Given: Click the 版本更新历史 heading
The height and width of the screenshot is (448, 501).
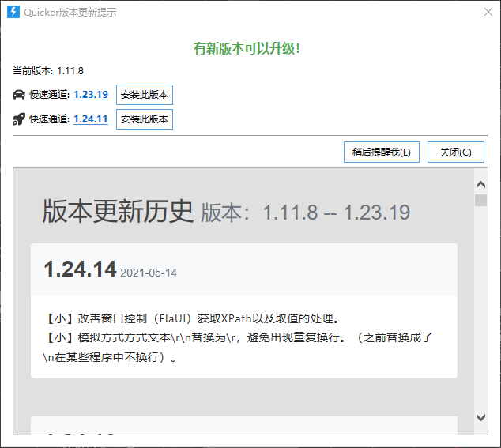Looking at the screenshot, I should 118,211.
